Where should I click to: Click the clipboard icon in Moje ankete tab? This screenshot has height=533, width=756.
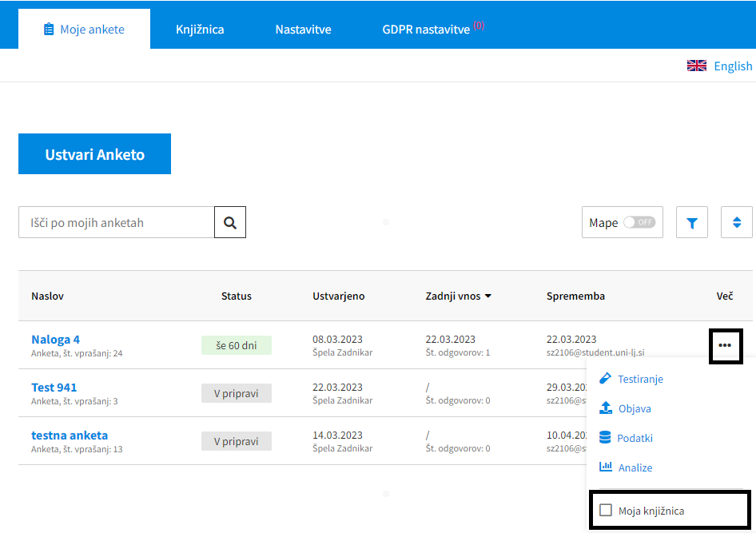click(x=49, y=29)
